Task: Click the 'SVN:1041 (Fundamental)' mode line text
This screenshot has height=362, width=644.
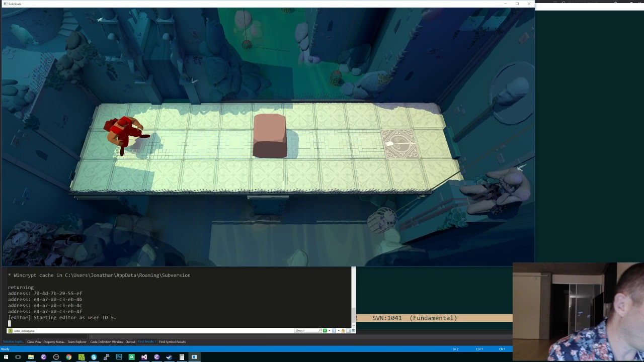Action: (415, 318)
